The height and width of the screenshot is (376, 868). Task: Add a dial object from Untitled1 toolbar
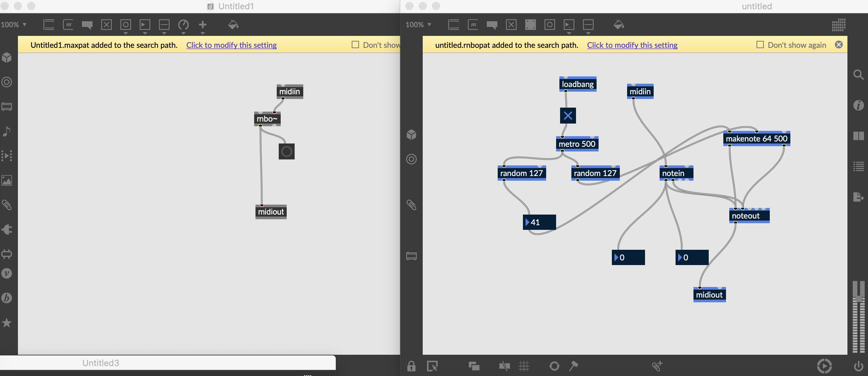183,25
